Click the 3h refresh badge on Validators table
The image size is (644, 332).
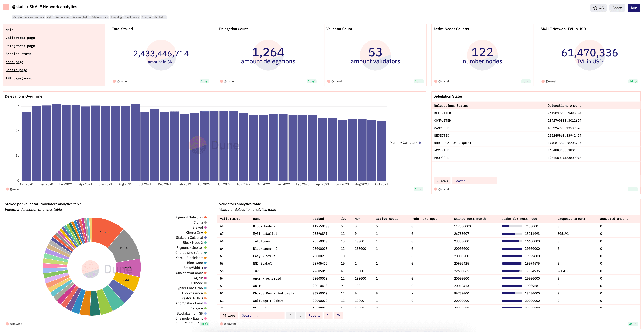coord(633,324)
